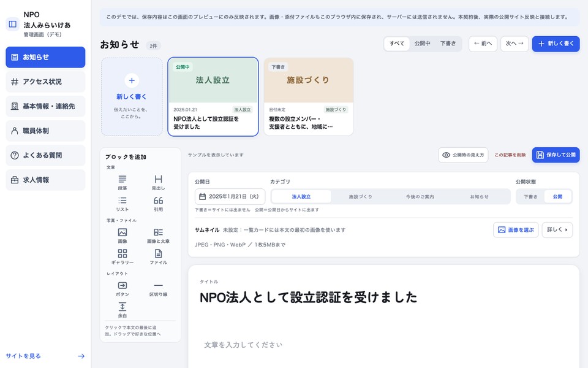Open the 施設づくり draft article card

309,96
